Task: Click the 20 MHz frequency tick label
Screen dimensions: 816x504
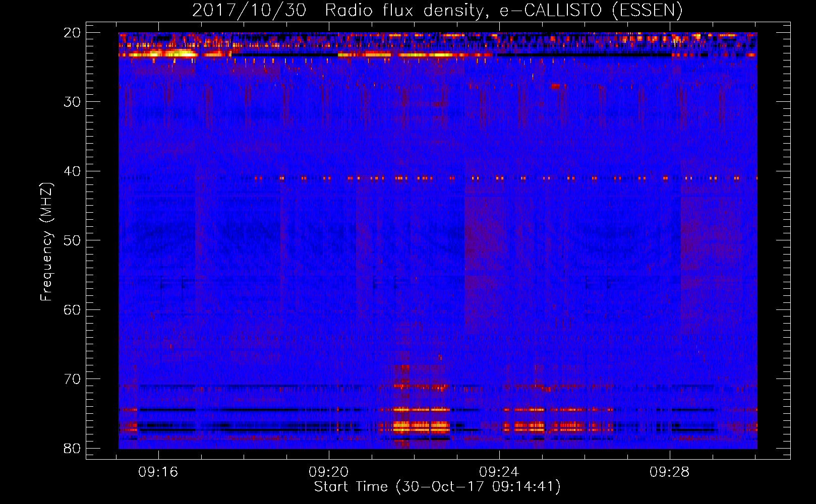Action: pos(72,33)
